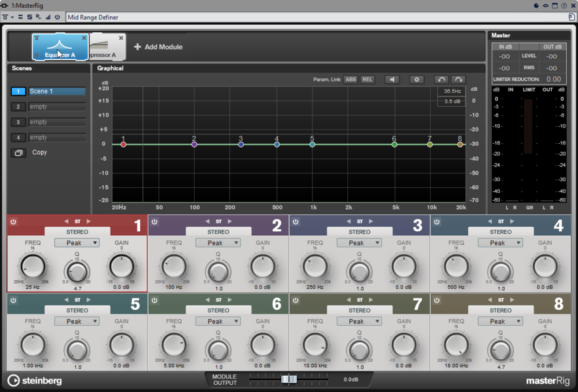Select the STEREO tab of band 6
The image size is (578, 392).
[218, 310]
